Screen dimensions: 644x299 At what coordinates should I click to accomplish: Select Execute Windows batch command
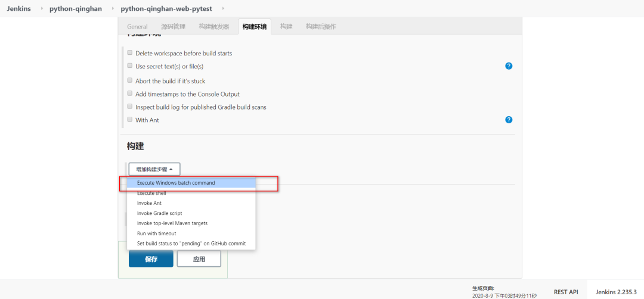click(x=176, y=183)
